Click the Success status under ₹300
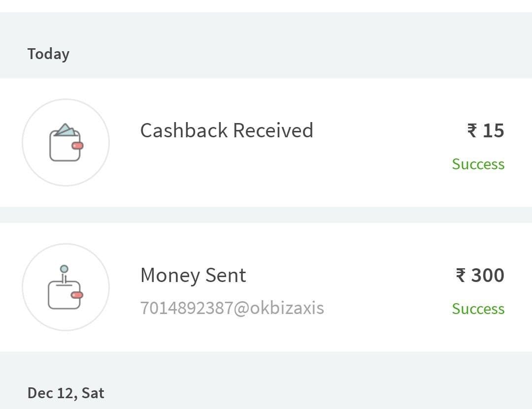 tap(478, 309)
